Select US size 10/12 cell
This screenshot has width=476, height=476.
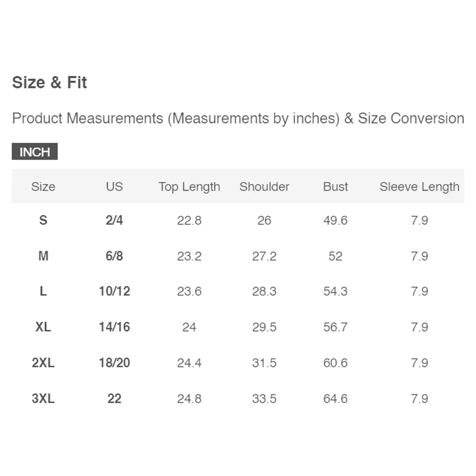114,291
